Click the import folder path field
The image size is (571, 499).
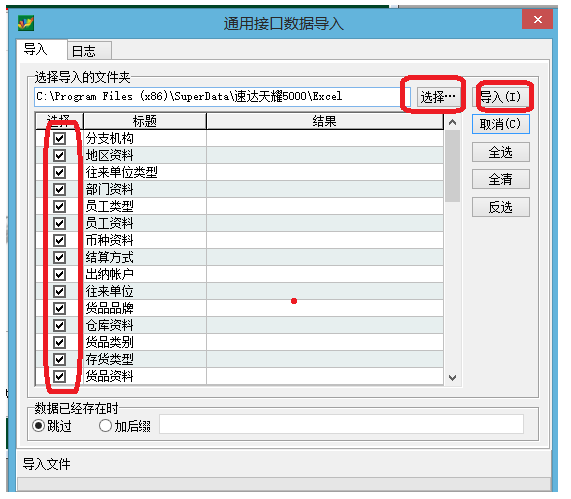point(222,97)
